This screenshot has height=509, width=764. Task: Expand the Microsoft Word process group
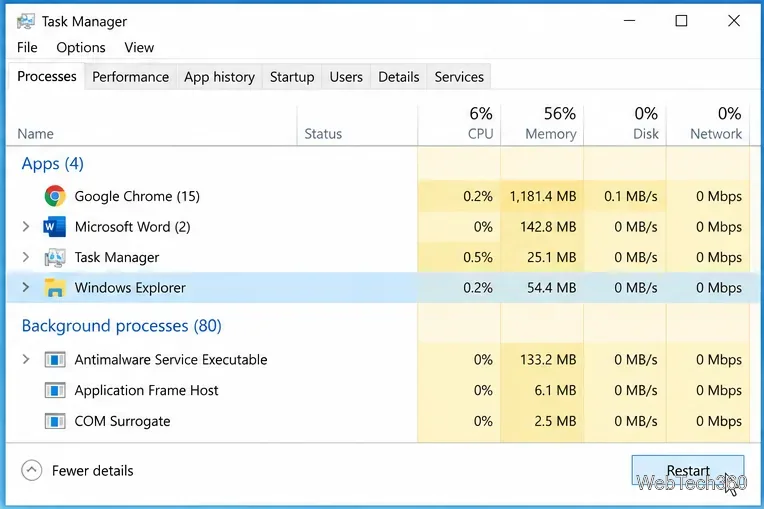pyautogui.click(x=26, y=226)
